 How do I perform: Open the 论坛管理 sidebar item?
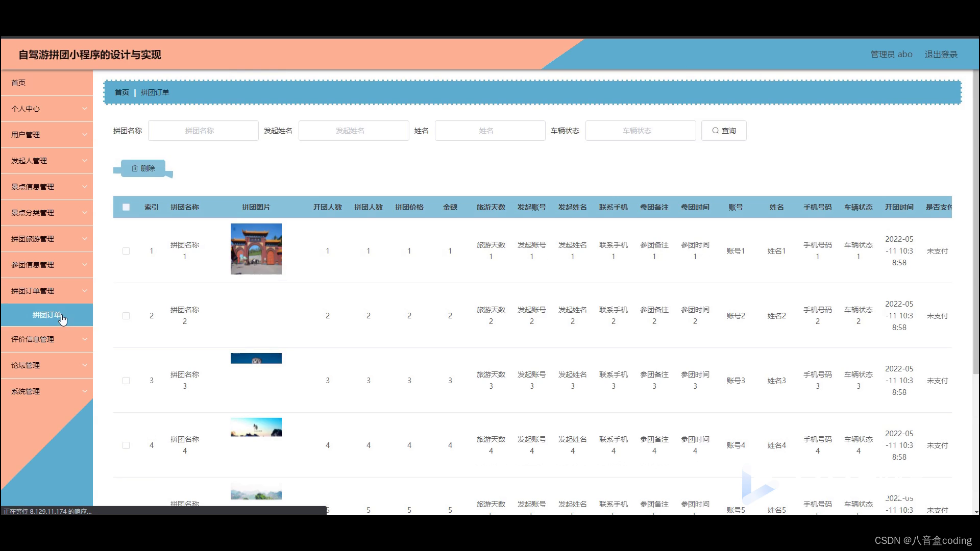(47, 365)
